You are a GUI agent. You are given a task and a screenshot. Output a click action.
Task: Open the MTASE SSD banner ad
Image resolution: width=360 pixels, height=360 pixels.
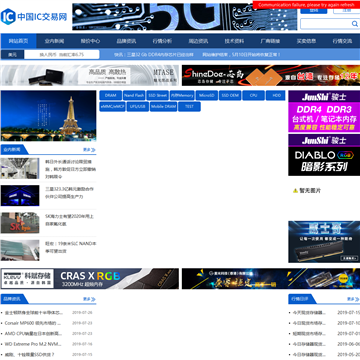click(90, 75)
